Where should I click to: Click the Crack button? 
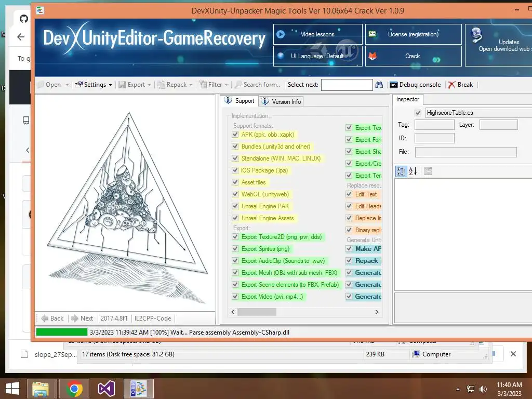point(413,56)
